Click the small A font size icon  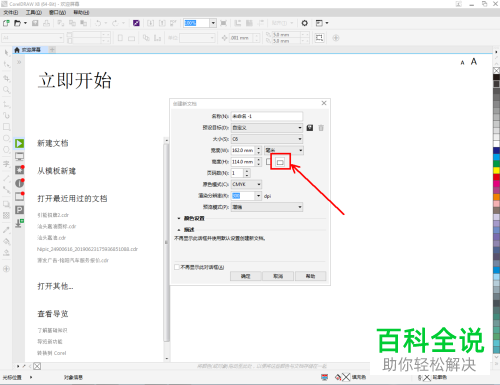pyautogui.click(x=462, y=63)
